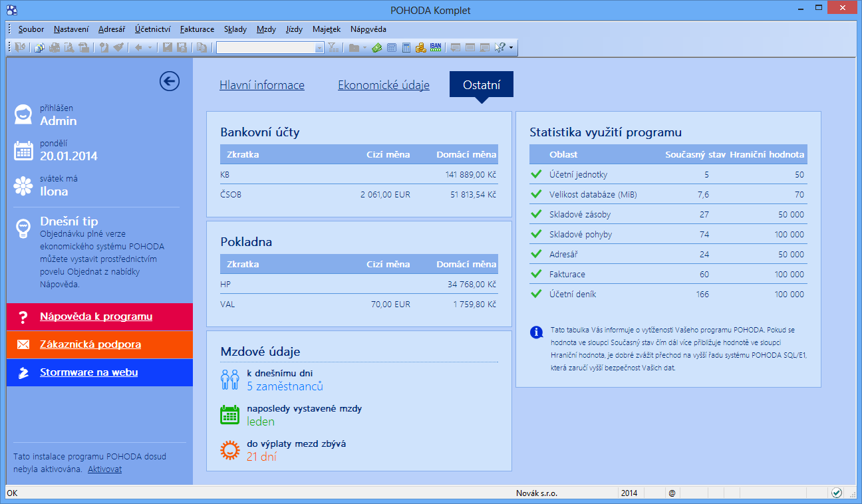The width and height of the screenshot is (862, 504).
Task: Click the Aktivovat link
Action: pos(104,469)
